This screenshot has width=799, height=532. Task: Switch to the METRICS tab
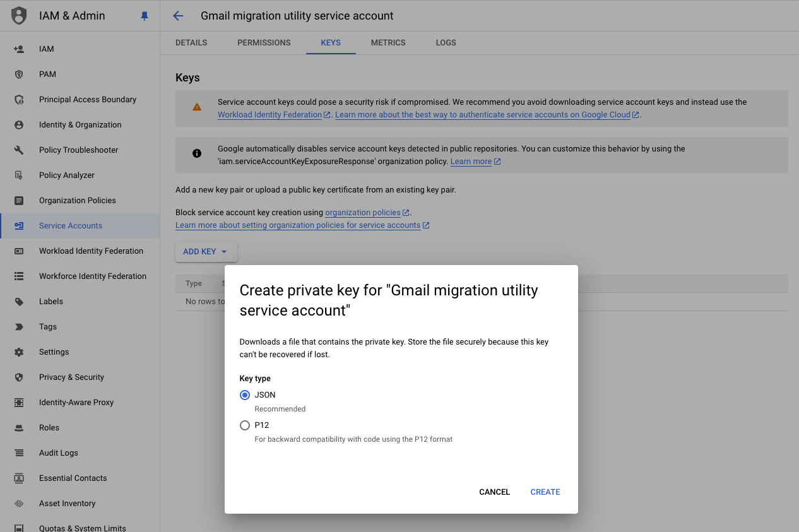pyautogui.click(x=388, y=43)
